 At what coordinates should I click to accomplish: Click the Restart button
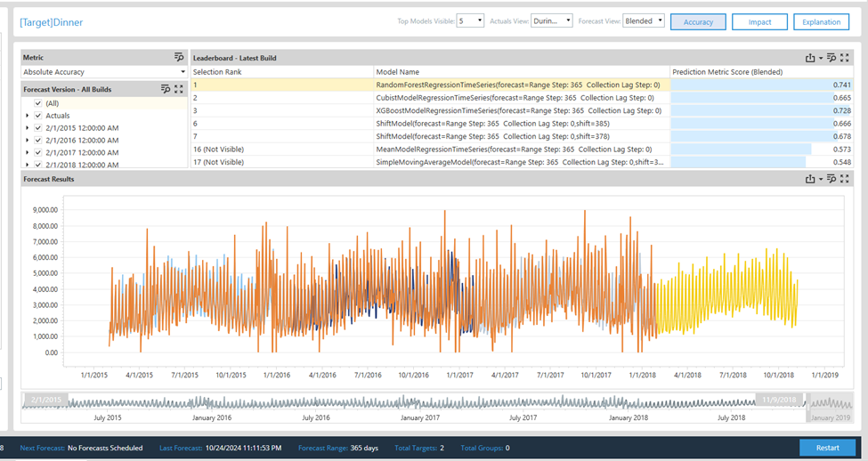coord(827,448)
